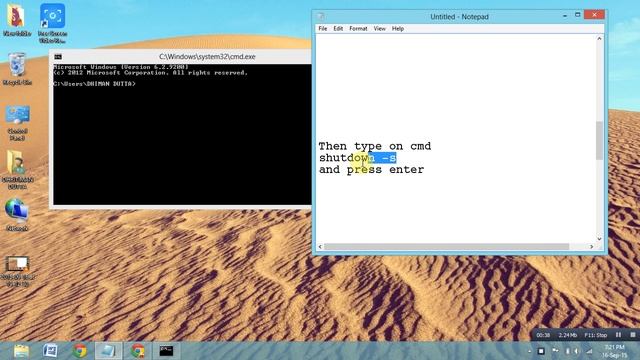Click the highlighted "shutdown -s" text

click(x=358, y=158)
